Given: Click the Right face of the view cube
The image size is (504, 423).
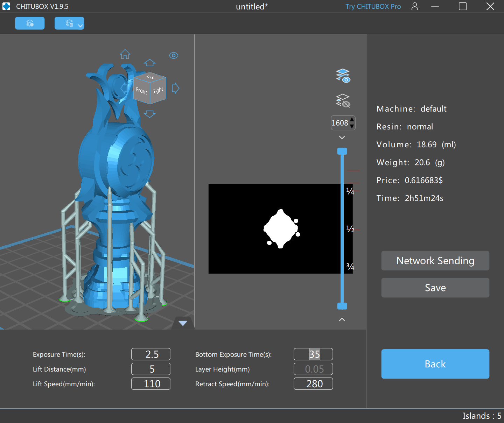Looking at the screenshot, I should pyautogui.click(x=158, y=91).
